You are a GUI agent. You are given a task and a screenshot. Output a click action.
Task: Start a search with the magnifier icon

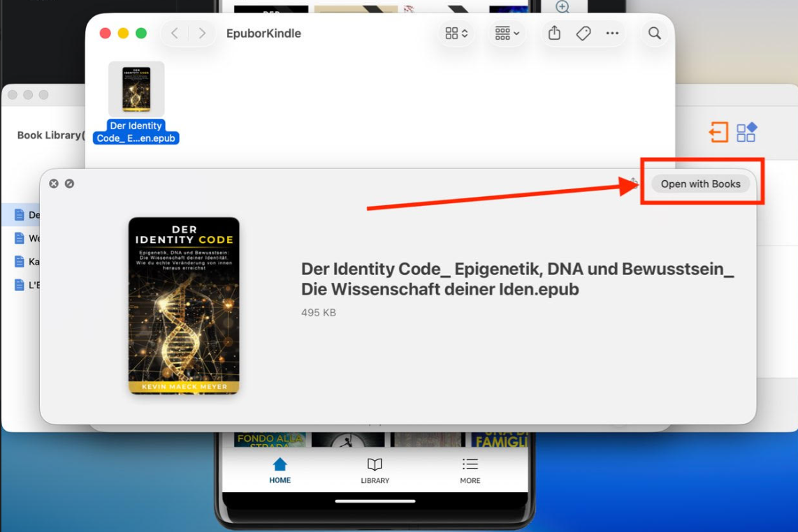[654, 33]
